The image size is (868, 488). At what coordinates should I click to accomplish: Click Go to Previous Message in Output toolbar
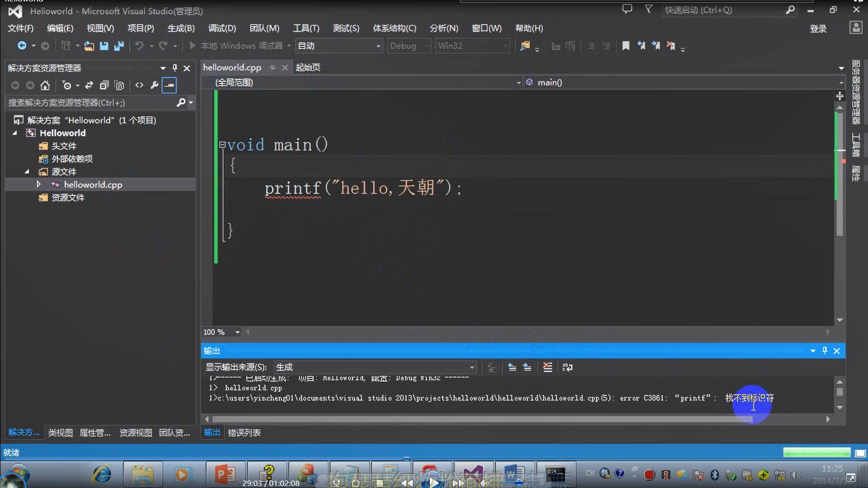pos(512,367)
